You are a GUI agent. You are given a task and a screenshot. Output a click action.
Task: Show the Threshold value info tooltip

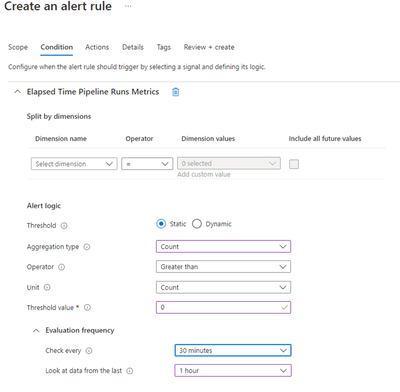pos(87,308)
